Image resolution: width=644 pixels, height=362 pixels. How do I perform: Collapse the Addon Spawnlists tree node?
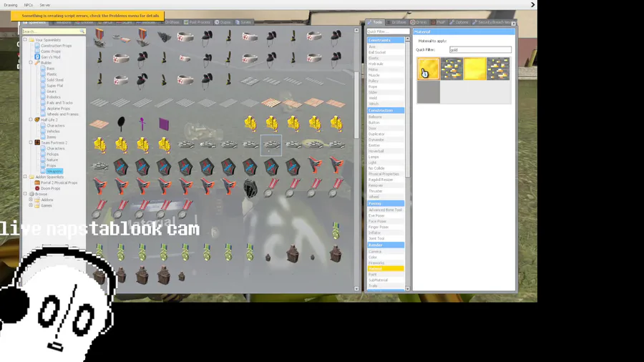(x=25, y=177)
